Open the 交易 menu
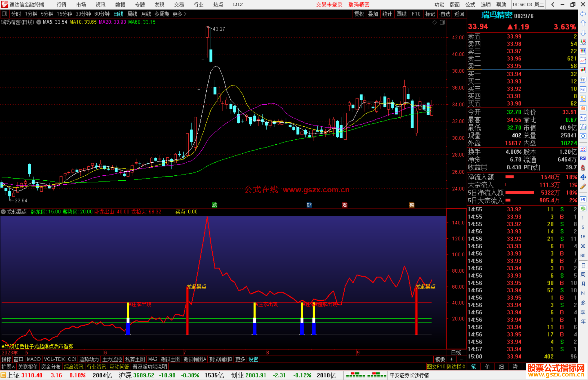This screenshot has height=380, width=588. click(179, 4)
